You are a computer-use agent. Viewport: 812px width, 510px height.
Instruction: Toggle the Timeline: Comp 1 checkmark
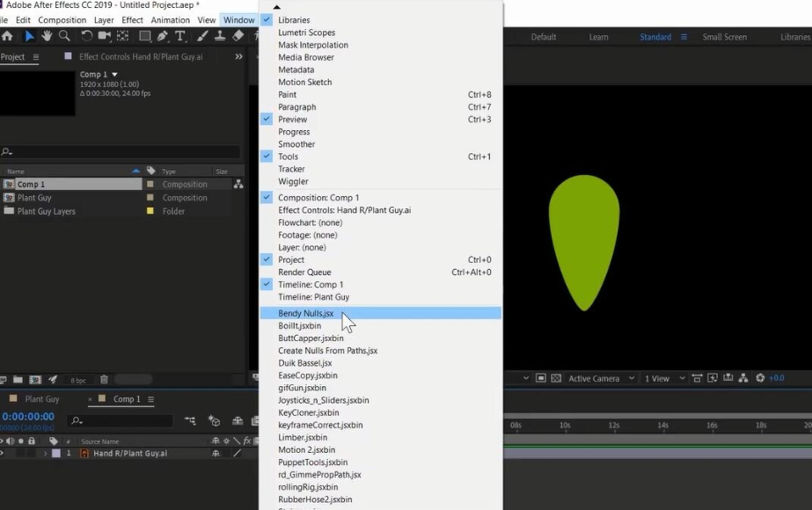point(311,285)
